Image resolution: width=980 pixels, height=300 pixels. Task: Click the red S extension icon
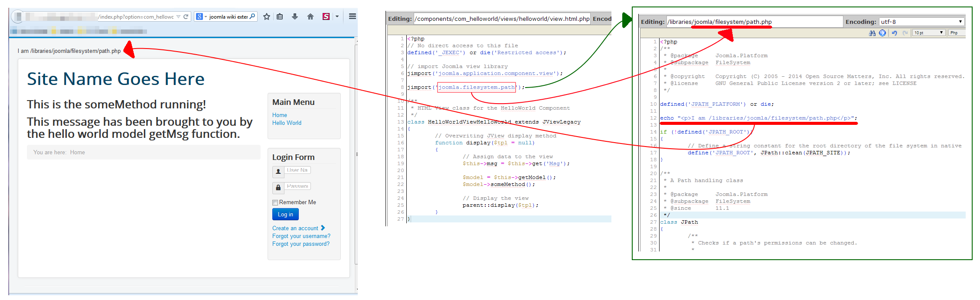coord(326,16)
